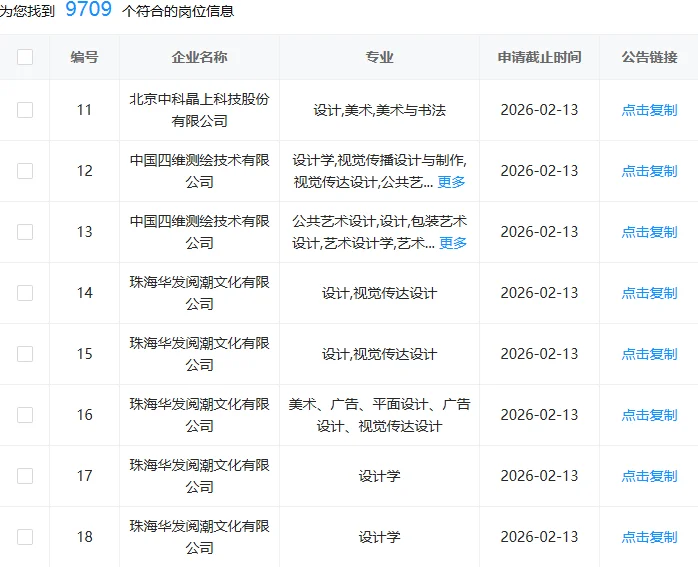Click row number 14

click(84, 293)
